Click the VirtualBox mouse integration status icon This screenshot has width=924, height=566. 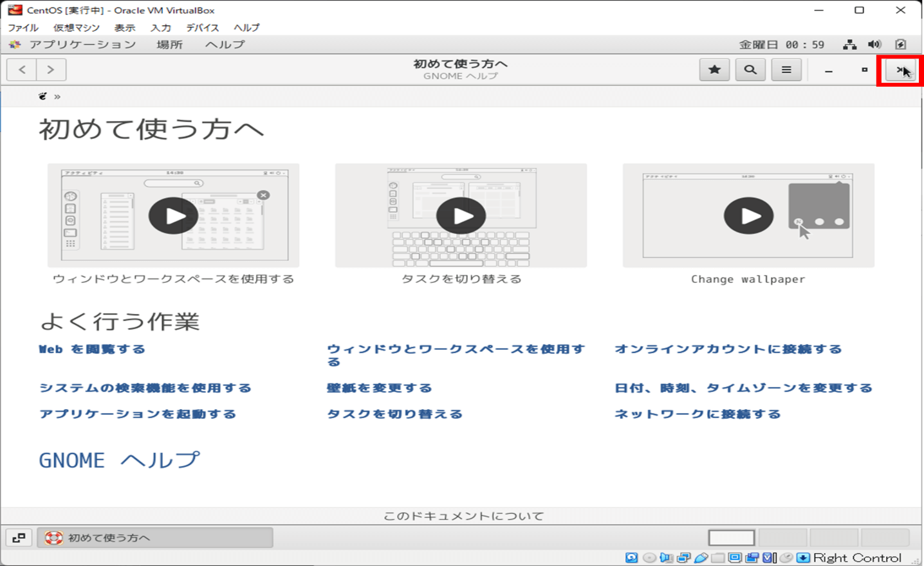point(786,558)
